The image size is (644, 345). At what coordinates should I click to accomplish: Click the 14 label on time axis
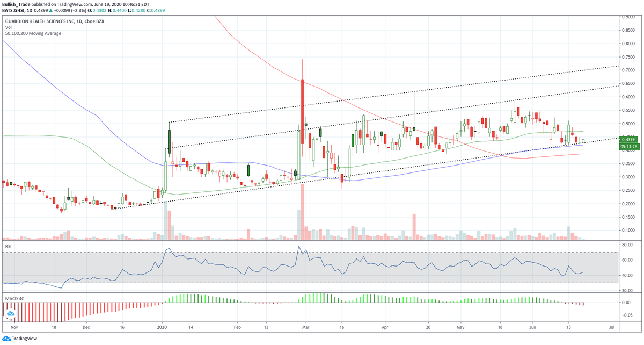192,326
